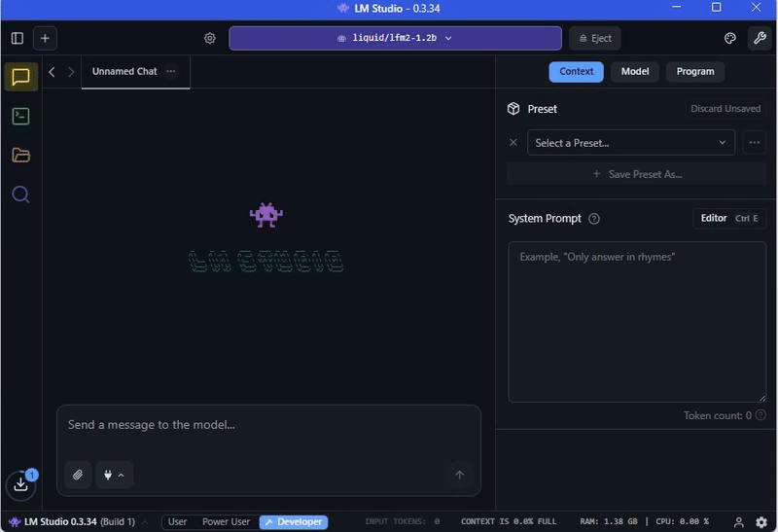This screenshot has height=532, width=778.
Task: Open the liquid/lfm2-1.2b model selector dropdown
Action: (x=395, y=38)
